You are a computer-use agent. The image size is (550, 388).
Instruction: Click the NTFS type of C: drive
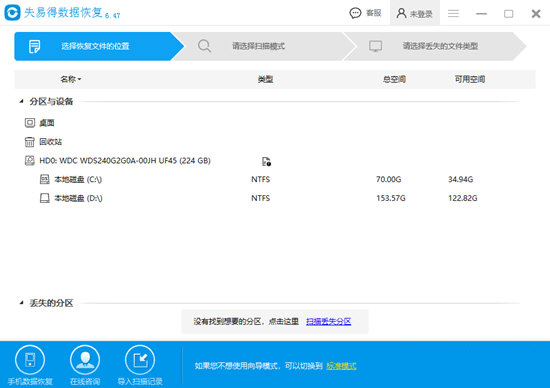point(261,180)
